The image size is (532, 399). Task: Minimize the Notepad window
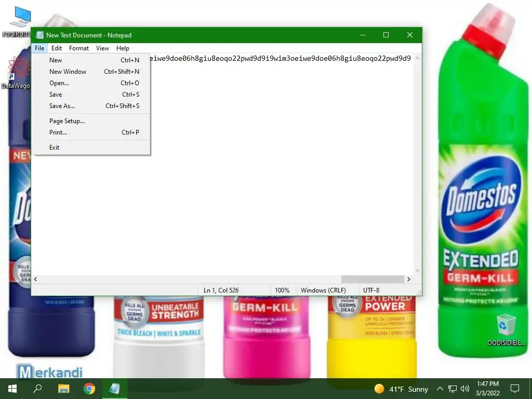point(363,35)
